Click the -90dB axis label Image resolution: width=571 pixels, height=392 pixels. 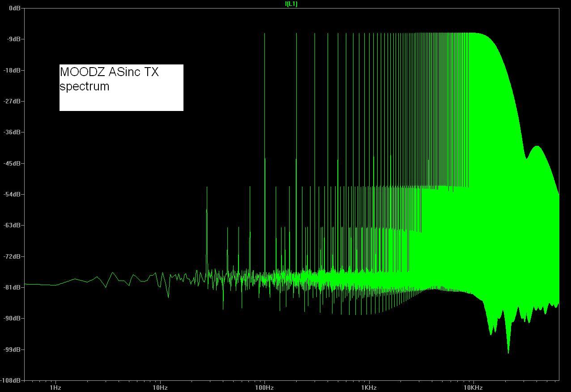[12, 318]
